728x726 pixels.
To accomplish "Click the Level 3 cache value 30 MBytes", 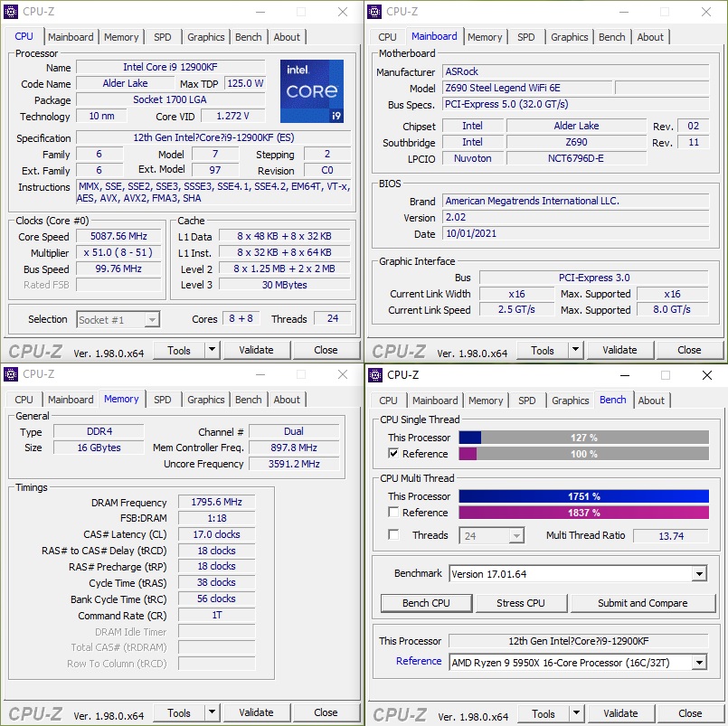I will tap(284, 285).
